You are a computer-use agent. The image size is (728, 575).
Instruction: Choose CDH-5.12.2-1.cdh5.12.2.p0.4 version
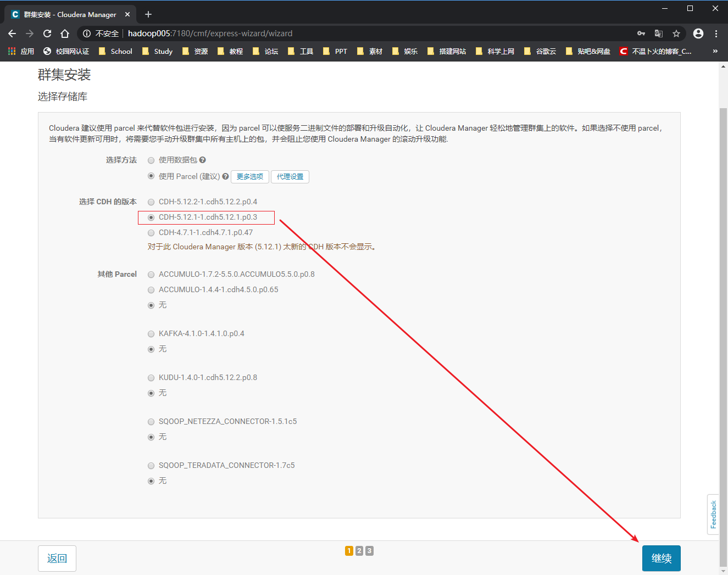coord(151,202)
